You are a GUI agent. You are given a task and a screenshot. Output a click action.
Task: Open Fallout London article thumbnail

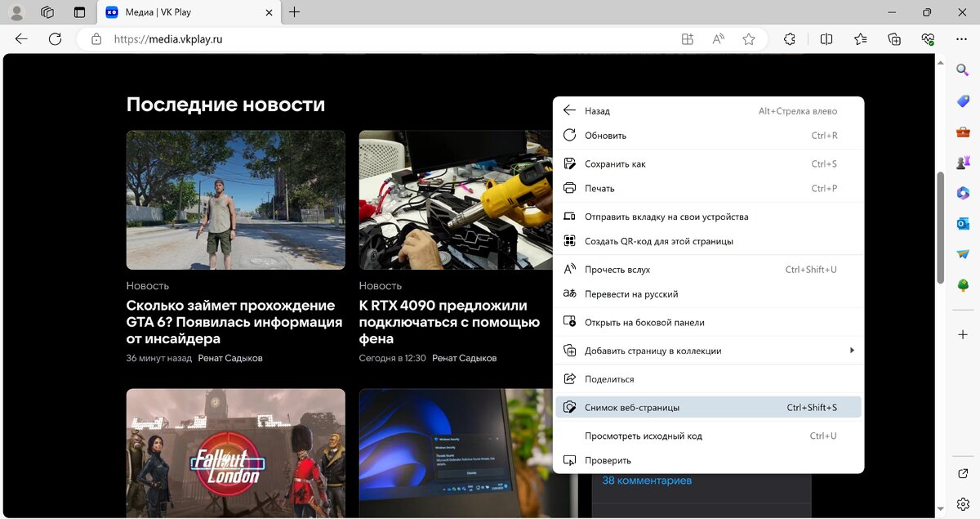[236, 453]
